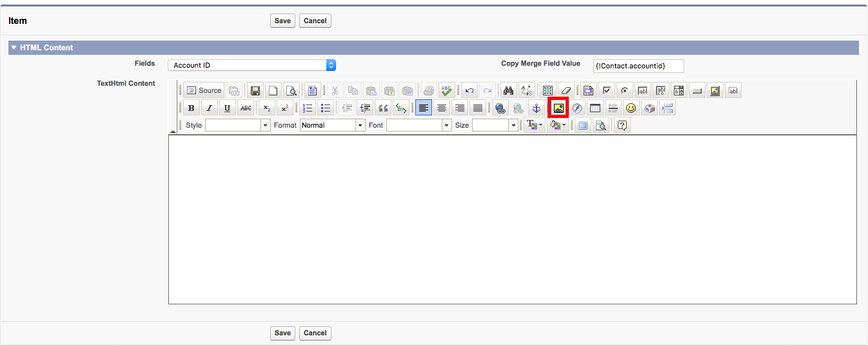Insert a checkbox form field
Image resolution: width=868 pixels, height=345 pixels.
(606, 90)
